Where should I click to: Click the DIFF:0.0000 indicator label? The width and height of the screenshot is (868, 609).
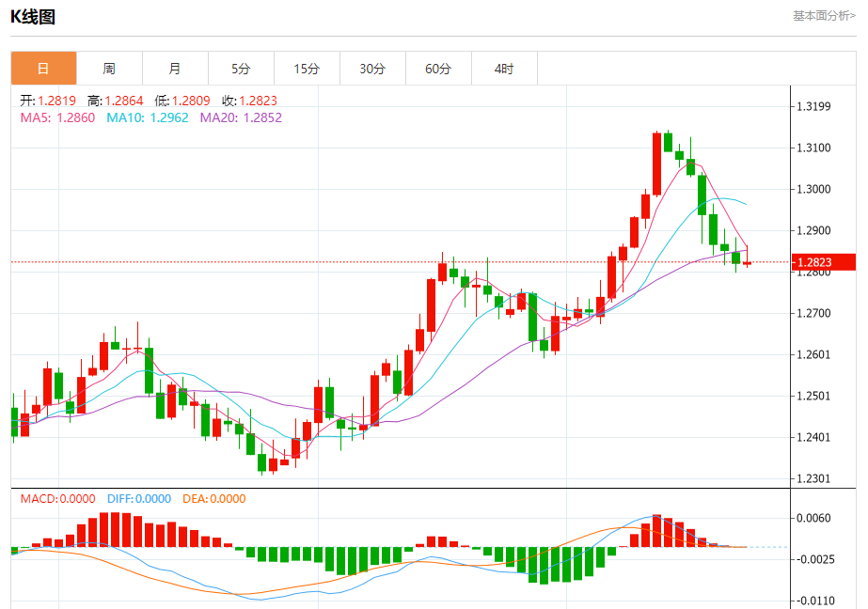pos(139,499)
